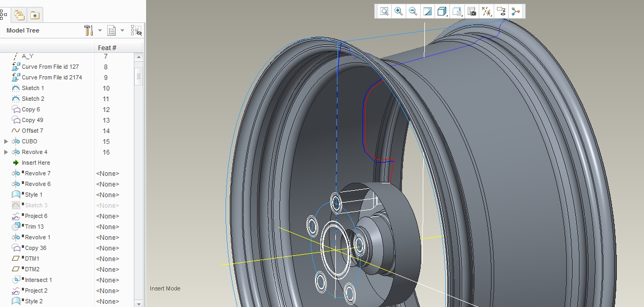
Task: Select the Revolve 6 feature
Action: tap(37, 184)
